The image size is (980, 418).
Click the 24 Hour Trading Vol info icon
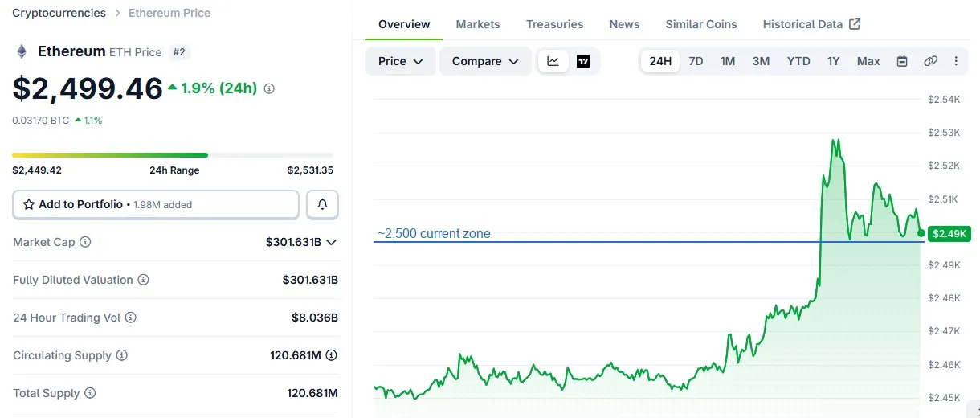click(131, 318)
